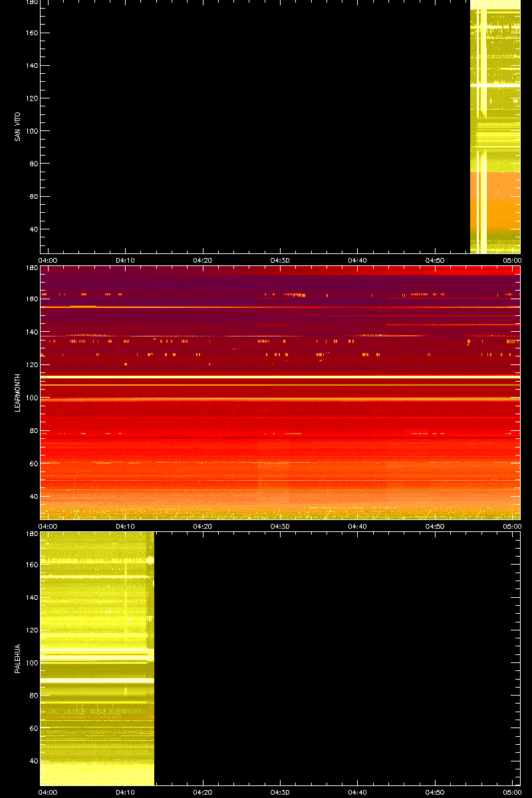The height and width of the screenshot is (798, 532).
Task: Choose 04:30 time label under LEARMONTH panel
Action: click(x=280, y=526)
